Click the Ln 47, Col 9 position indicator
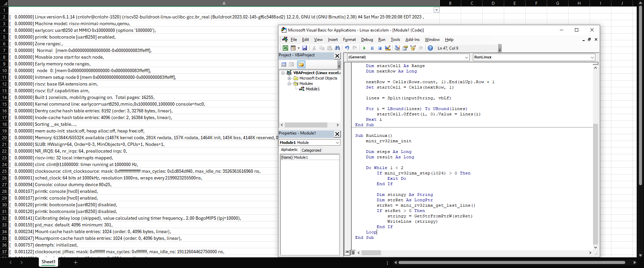The width and height of the screenshot is (644, 268). [x=448, y=48]
